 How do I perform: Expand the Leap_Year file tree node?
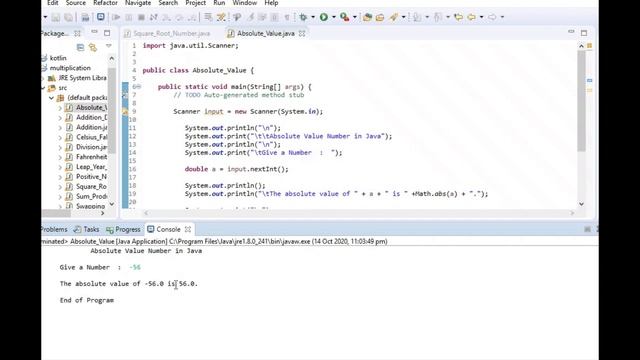[x=60, y=167]
